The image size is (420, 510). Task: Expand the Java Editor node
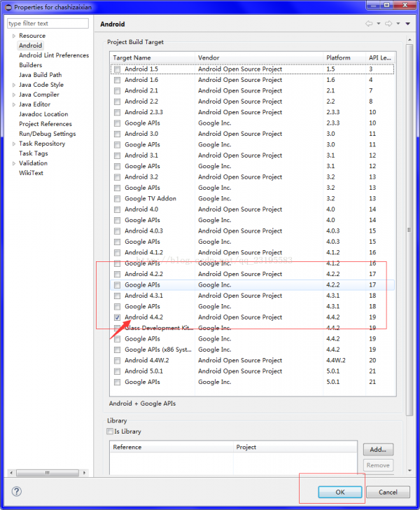pos(14,104)
